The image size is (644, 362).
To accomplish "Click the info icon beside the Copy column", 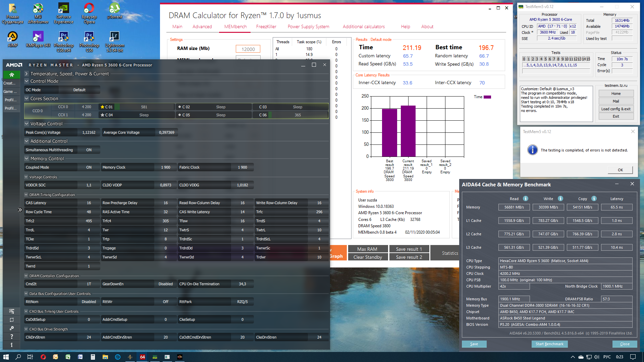I will coord(594,198).
